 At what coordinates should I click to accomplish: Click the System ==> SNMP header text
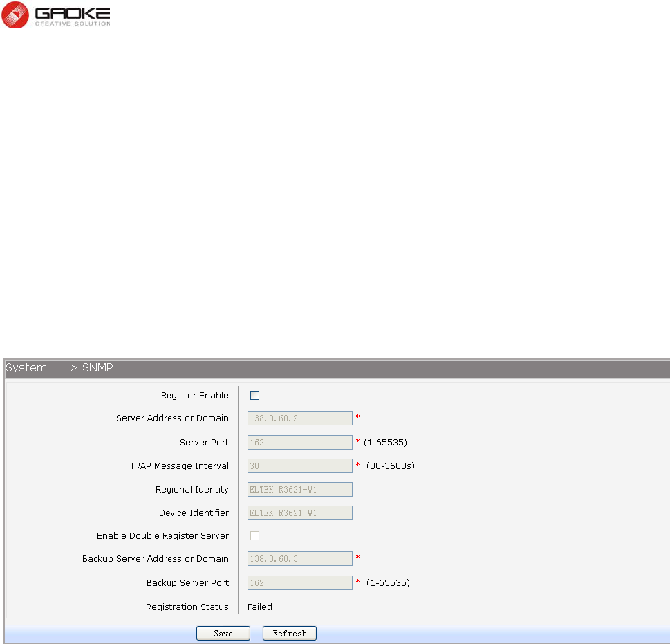(x=59, y=368)
